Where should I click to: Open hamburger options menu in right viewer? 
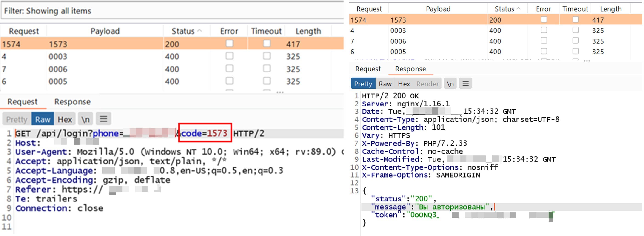tap(465, 83)
